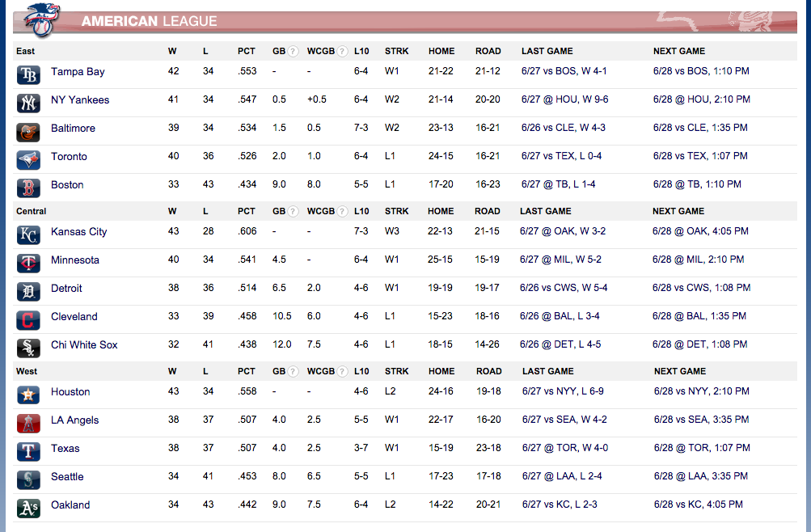Image resolution: width=811 pixels, height=532 pixels.
Task: Open Yankees next game 6/28 @ HOU
Action: [x=702, y=99]
